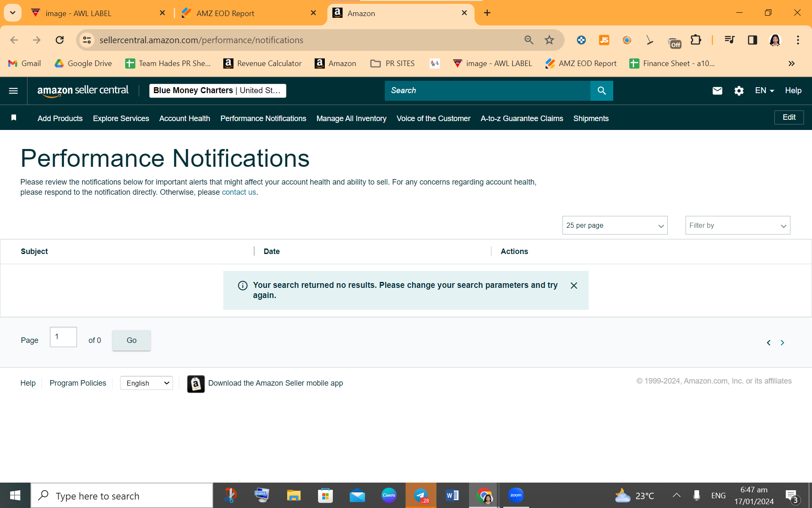Click the Help link in the footer

pyautogui.click(x=28, y=383)
